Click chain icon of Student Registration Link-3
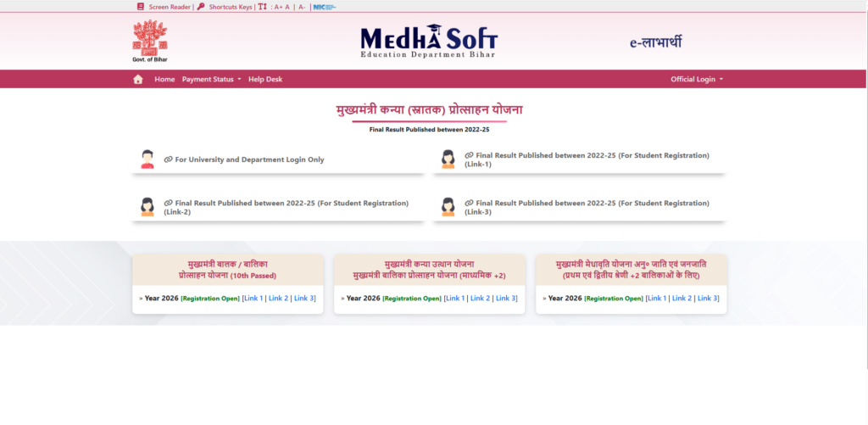 469,203
